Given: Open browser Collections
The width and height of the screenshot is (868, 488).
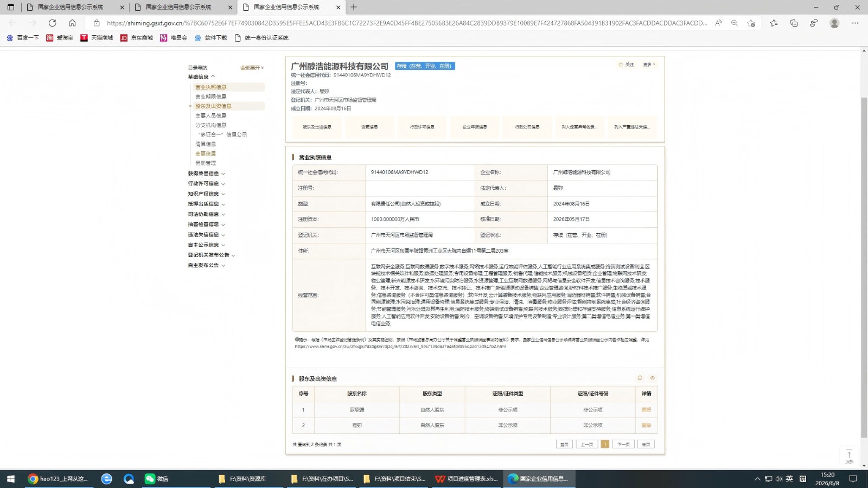Looking at the screenshot, I should coord(794,23).
